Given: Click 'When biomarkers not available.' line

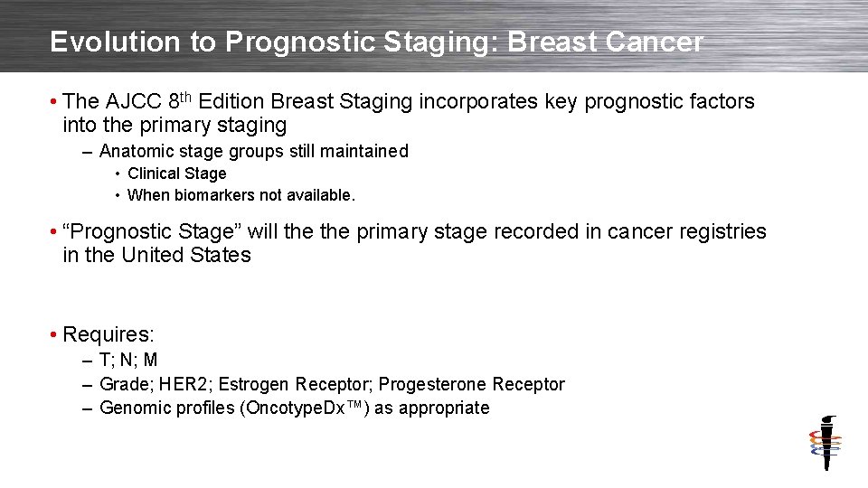Looking at the screenshot, I should (x=241, y=195).
